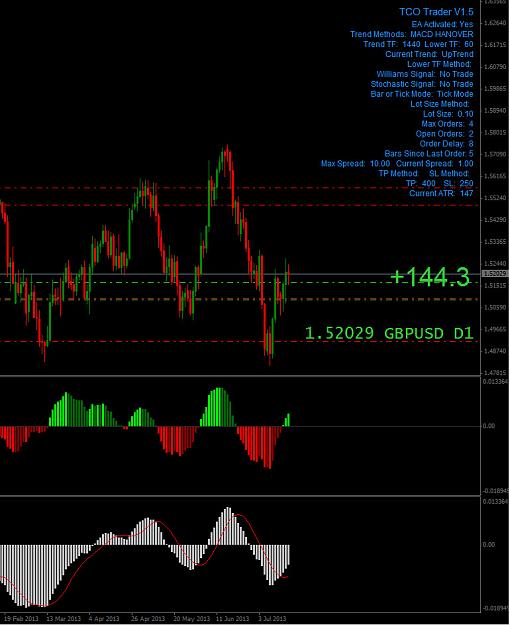Click 'Bars Since Last Order: 5' text
Image resolution: width=510 pixels, height=625 pixels.
tap(429, 153)
